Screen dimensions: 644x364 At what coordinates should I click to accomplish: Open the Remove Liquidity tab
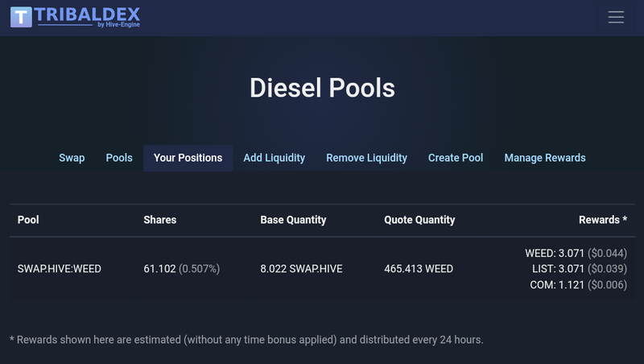[x=366, y=158]
